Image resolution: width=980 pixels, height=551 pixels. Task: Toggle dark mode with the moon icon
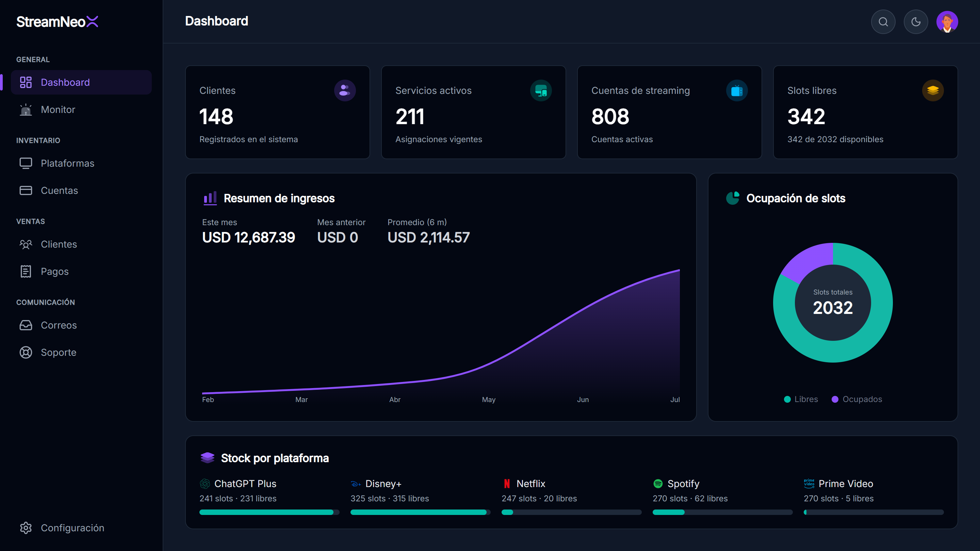point(916,22)
